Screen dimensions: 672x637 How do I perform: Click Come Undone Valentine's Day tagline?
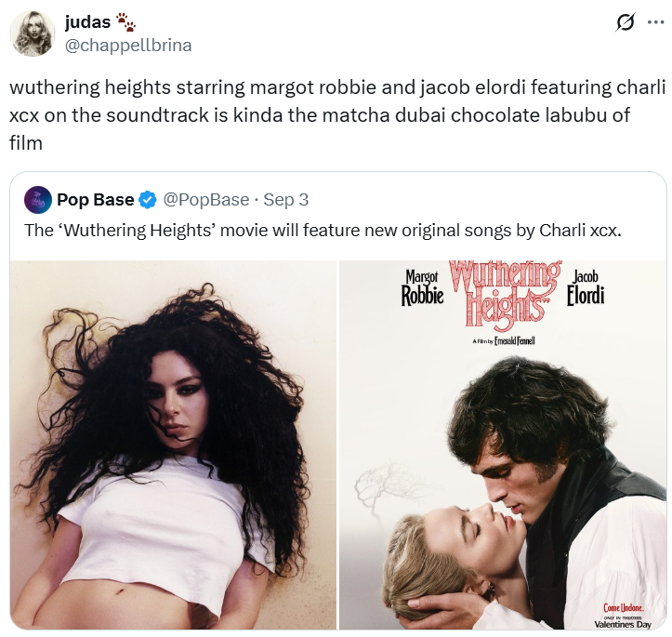coord(623,616)
